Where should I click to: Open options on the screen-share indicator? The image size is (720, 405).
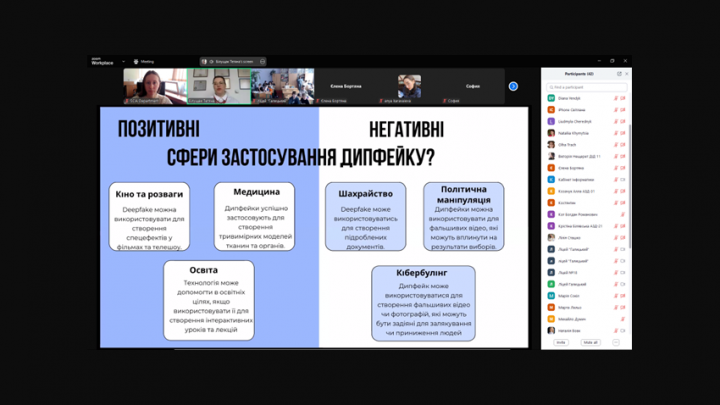(x=262, y=62)
